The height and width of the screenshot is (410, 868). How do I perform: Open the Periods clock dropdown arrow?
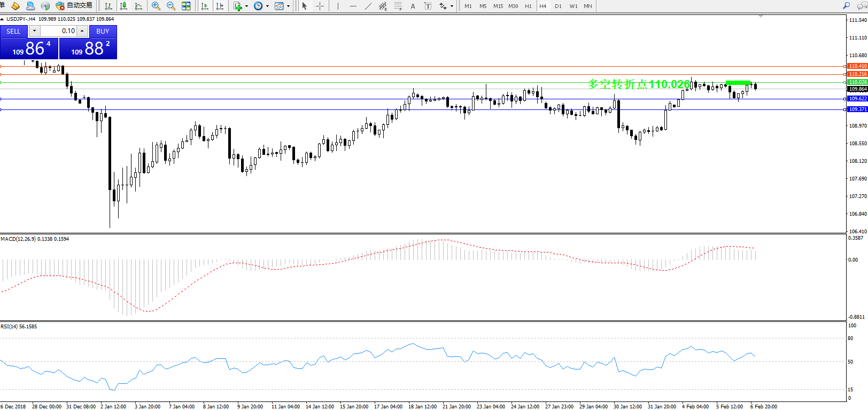tap(267, 6)
